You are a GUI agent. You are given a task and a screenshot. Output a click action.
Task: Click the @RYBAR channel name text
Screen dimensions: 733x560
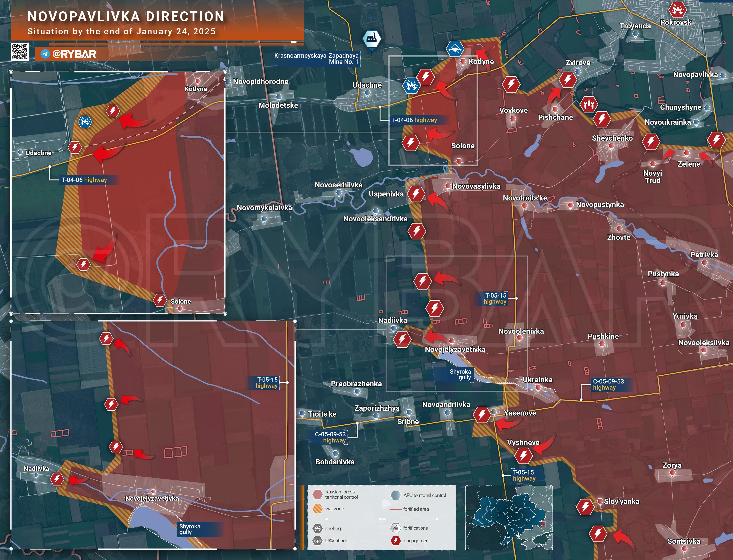click(x=74, y=54)
